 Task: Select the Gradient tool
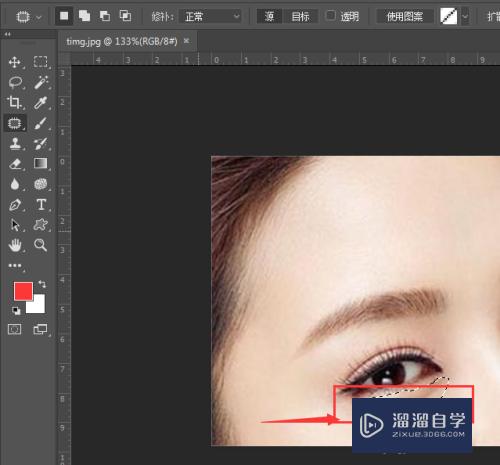coord(40,164)
